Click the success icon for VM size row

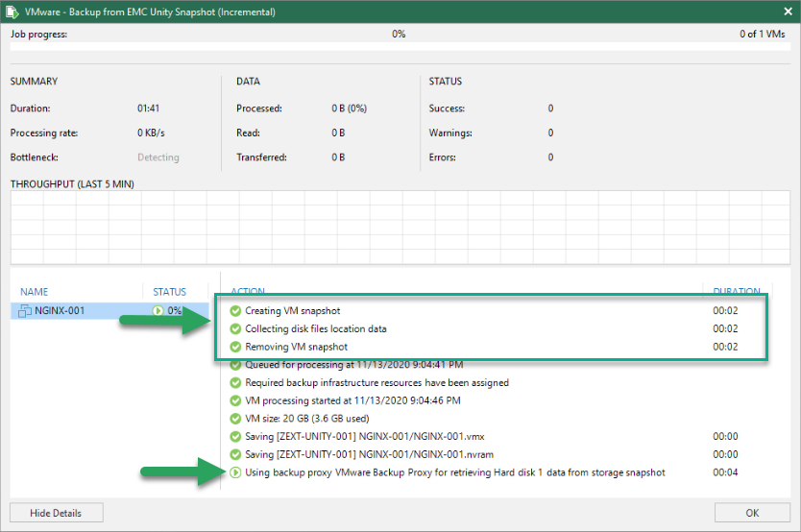pos(235,419)
